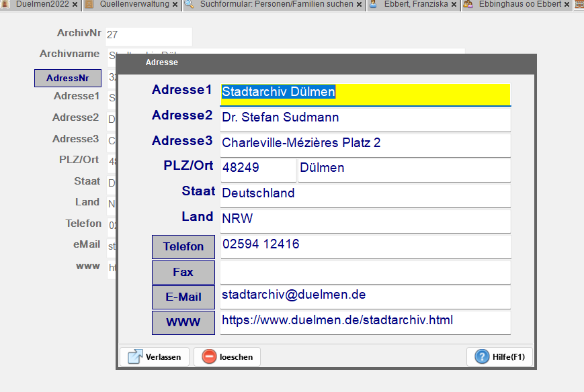
Task: Click the highlighted Adresse1 field
Action: pyautogui.click(x=365, y=93)
